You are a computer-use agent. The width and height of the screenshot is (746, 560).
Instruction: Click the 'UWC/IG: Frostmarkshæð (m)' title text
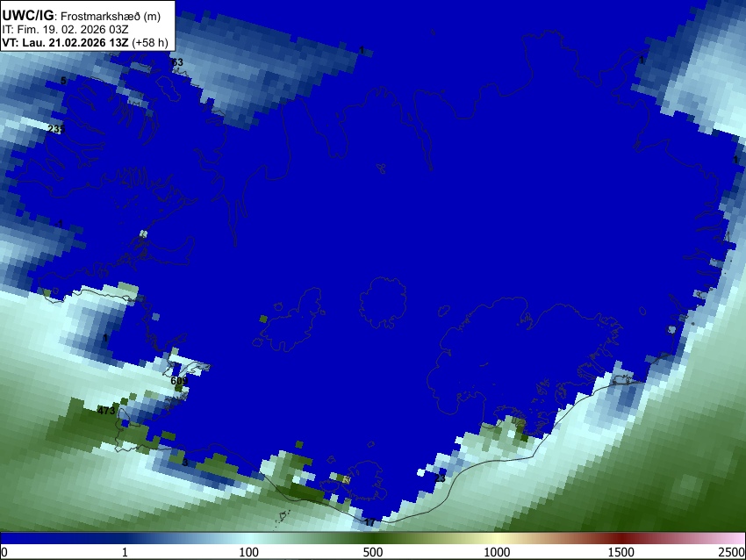82,16
